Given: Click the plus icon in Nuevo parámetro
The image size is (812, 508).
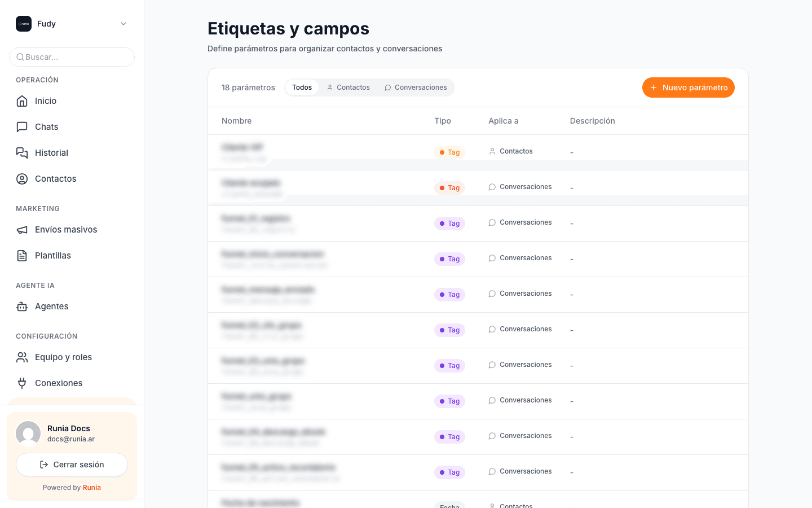Looking at the screenshot, I should [x=654, y=87].
